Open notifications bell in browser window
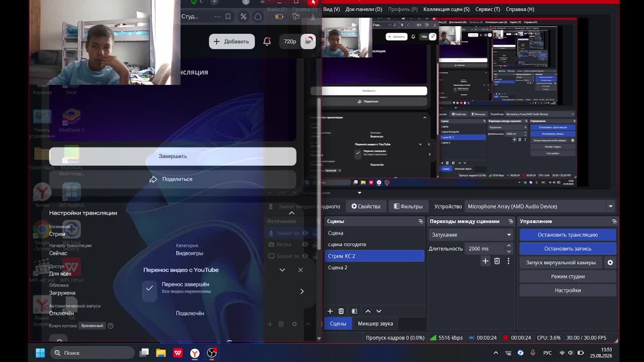Image resolution: width=644 pixels, height=362 pixels. (267, 41)
